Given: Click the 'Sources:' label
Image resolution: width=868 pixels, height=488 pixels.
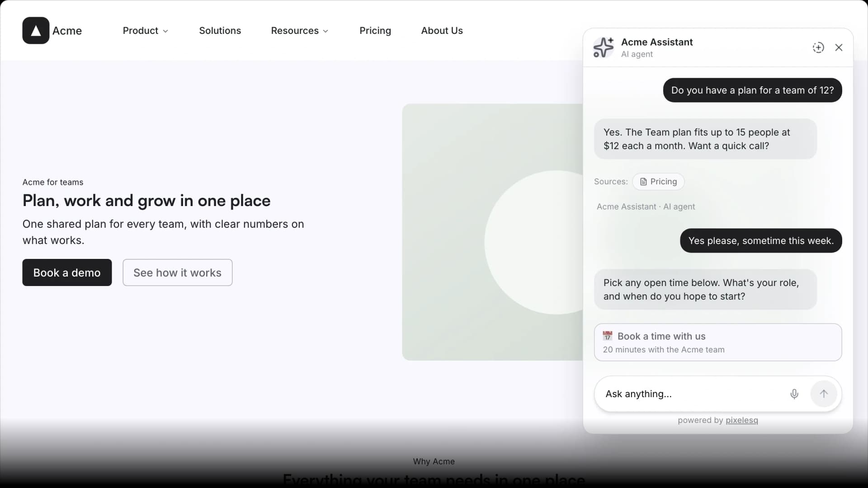Looking at the screenshot, I should click(611, 182).
